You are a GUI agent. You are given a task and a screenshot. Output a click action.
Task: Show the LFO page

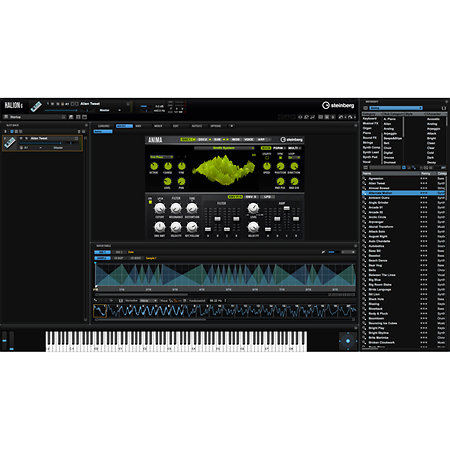tap(267, 197)
